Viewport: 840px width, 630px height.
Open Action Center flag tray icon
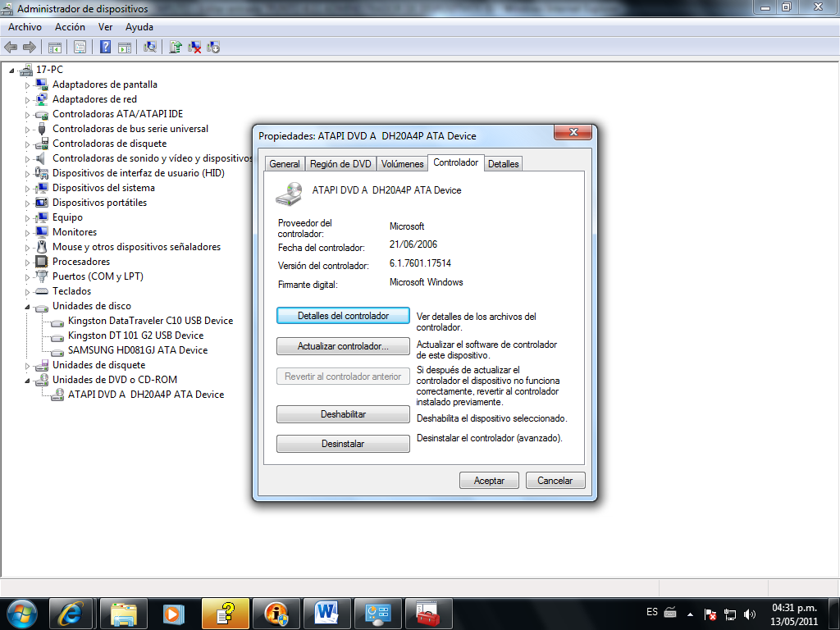pyautogui.click(x=710, y=614)
